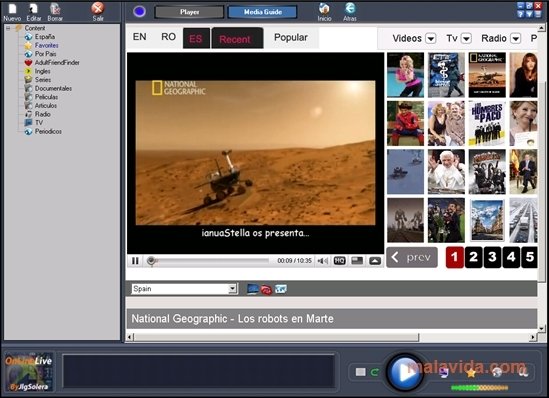Click the stop square in bottom player
This screenshot has width=549, height=398.
360,372
